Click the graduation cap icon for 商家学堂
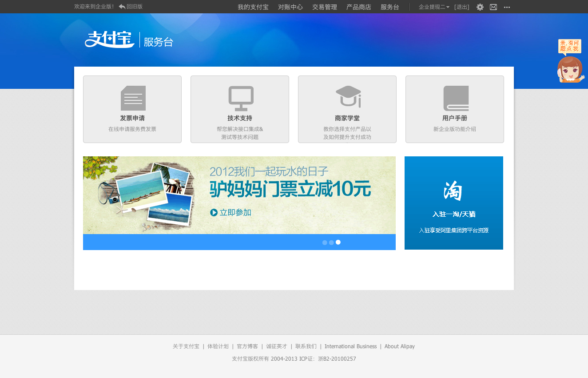 (348, 96)
